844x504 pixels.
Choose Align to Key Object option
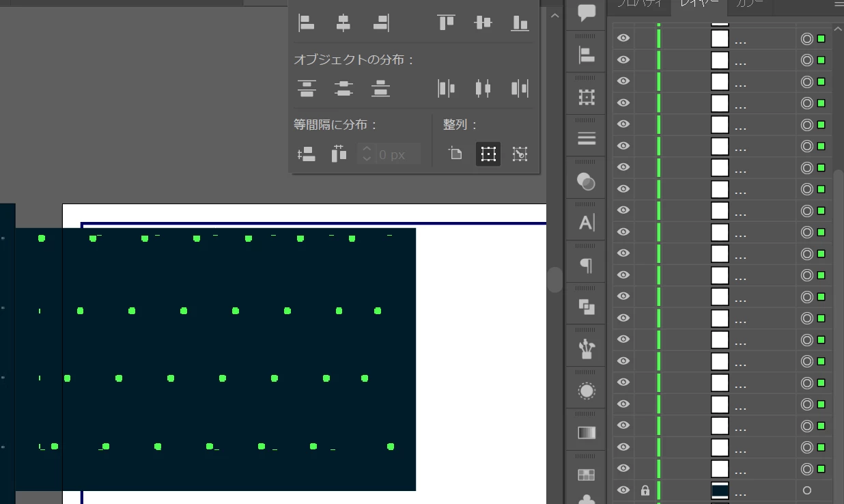(520, 154)
